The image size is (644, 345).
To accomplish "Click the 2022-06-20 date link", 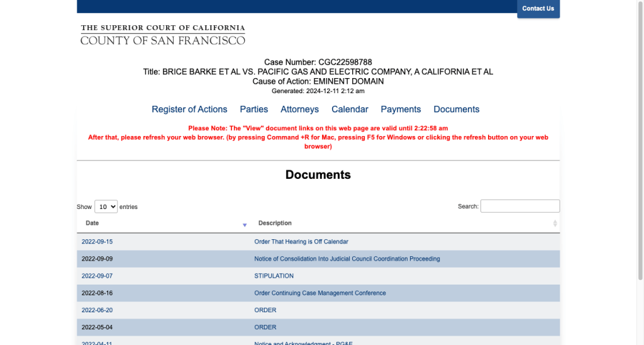I will pos(97,310).
